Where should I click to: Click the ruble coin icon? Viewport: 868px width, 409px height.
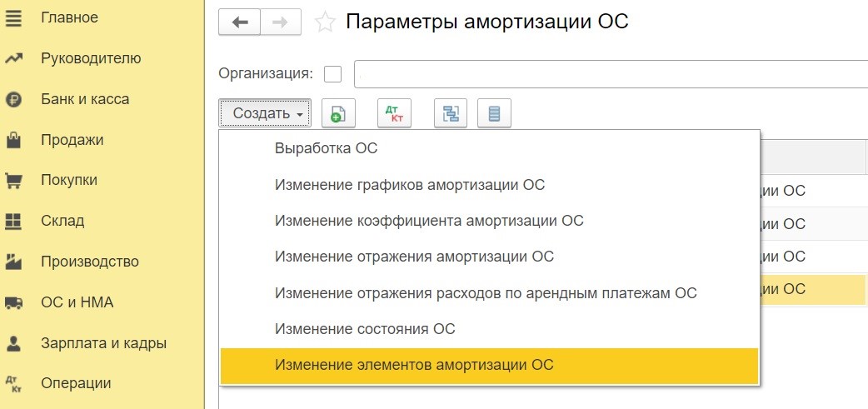13,100
